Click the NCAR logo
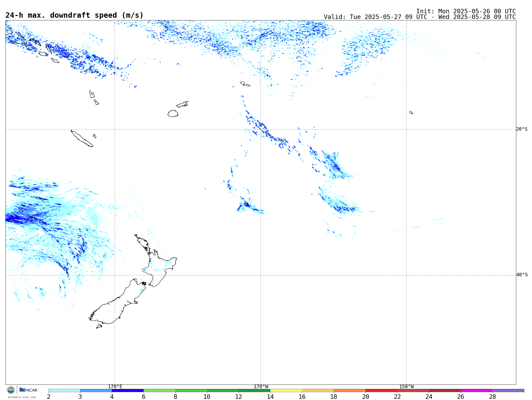532x400 pixels. pyautogui.click(x=29, y=390)
